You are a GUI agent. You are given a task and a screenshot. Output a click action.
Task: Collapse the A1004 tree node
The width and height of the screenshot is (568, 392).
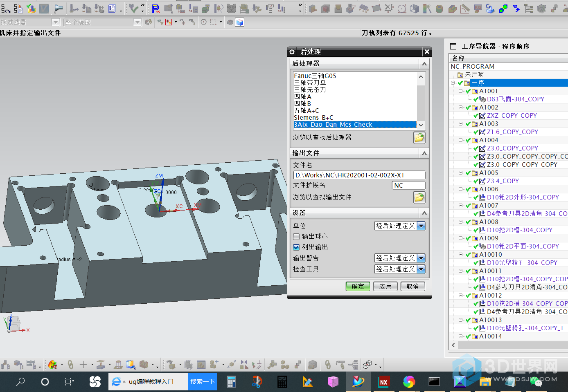click(x=460, y=140)
